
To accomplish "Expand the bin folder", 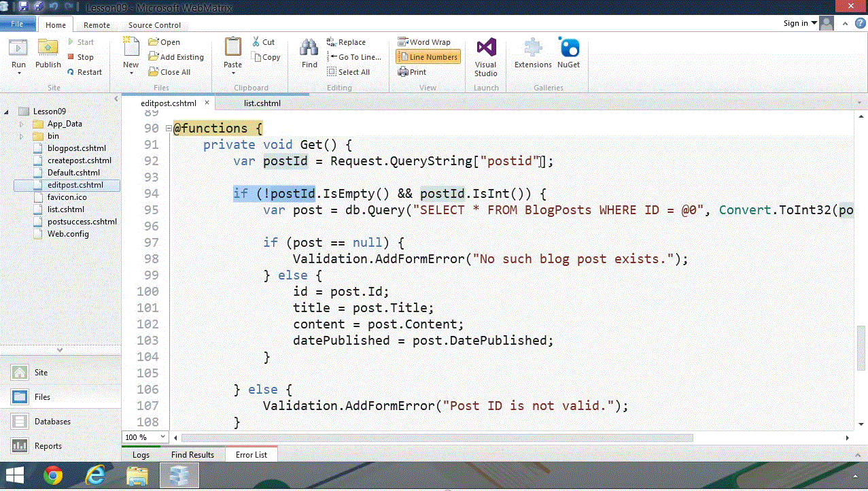I will 22,136.
